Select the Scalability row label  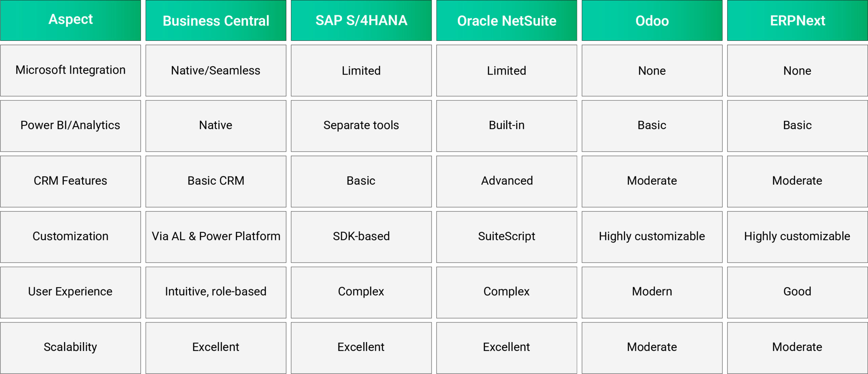click(x=71, y=347)
